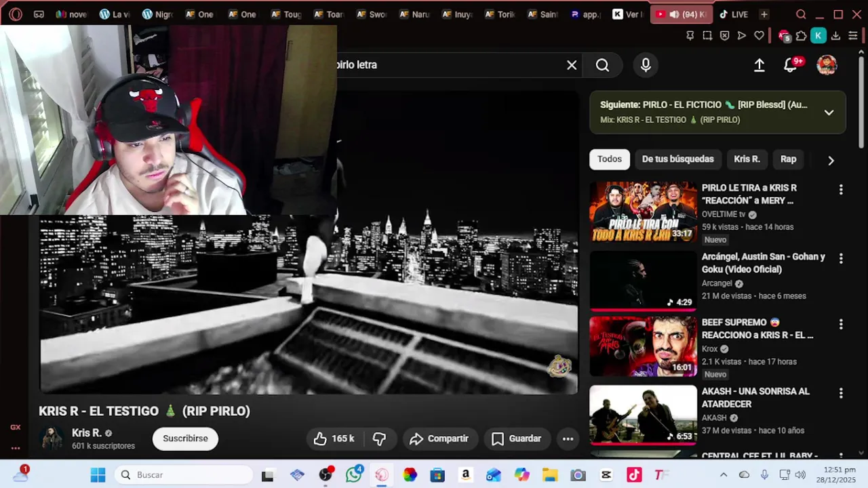This screenshot has width=868, height=488.
Task: Open "AKASH - UNA SONRISA AL ATARDECER"
Action: (755, 398)
